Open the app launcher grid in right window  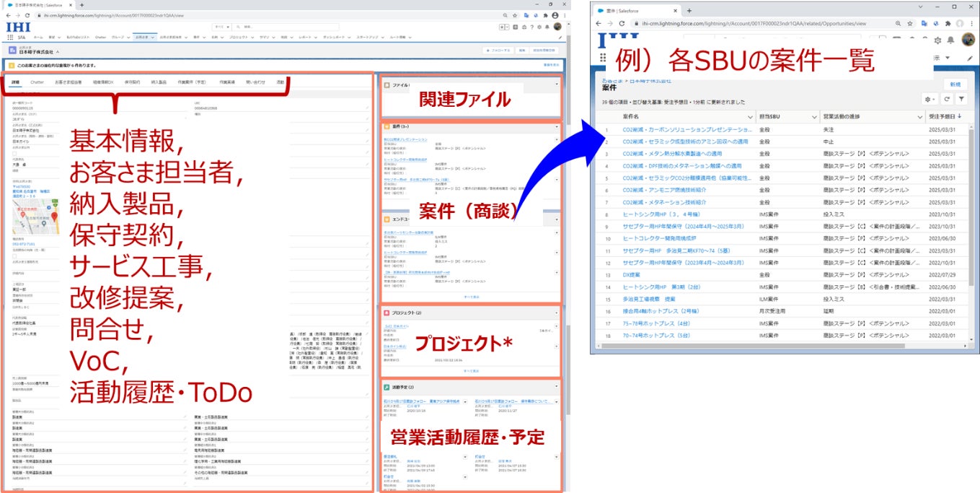[603, 58]
